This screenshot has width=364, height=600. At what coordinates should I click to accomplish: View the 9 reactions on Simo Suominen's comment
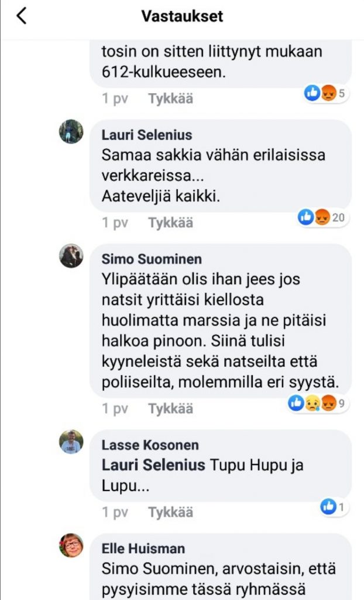click(x=319, y=403)
